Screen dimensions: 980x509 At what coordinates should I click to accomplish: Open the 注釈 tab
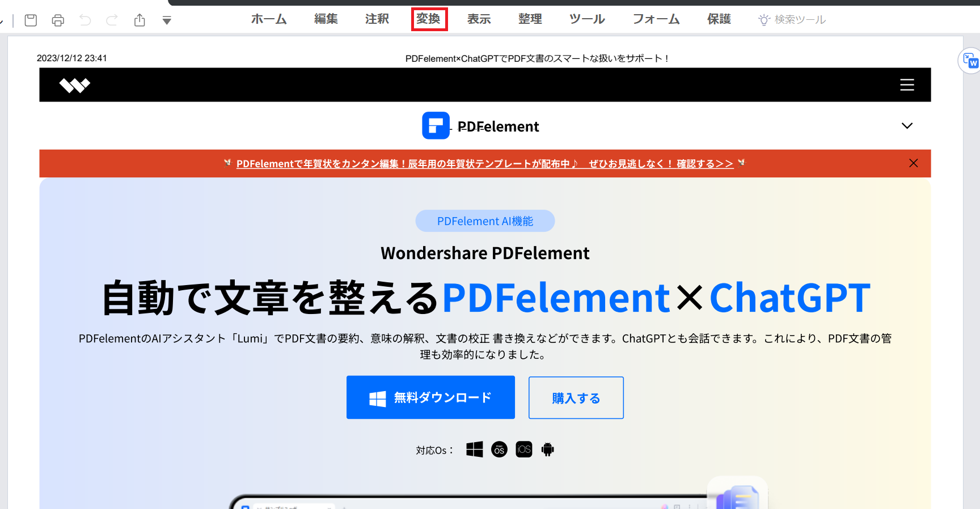[377, 19]
